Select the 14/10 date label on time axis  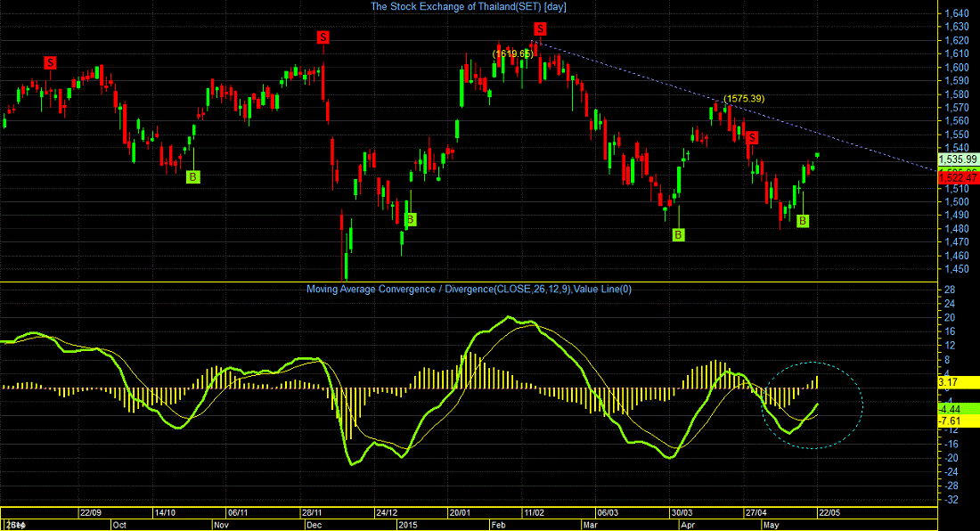click(165, 513)
